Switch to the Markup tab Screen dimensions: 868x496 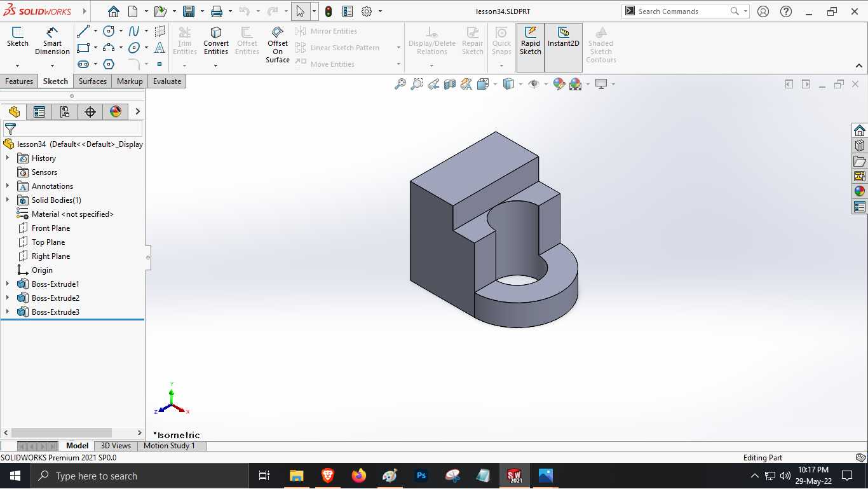[130, 81]
